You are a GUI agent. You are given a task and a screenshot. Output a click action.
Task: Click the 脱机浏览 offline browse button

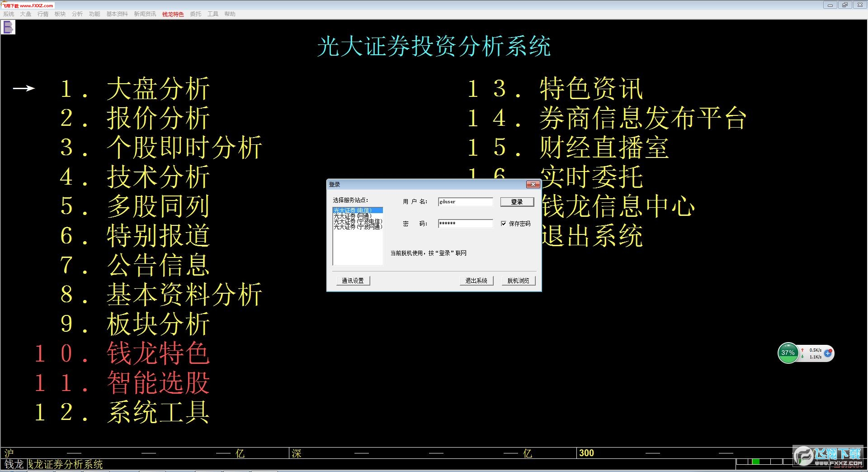(519, 281)
